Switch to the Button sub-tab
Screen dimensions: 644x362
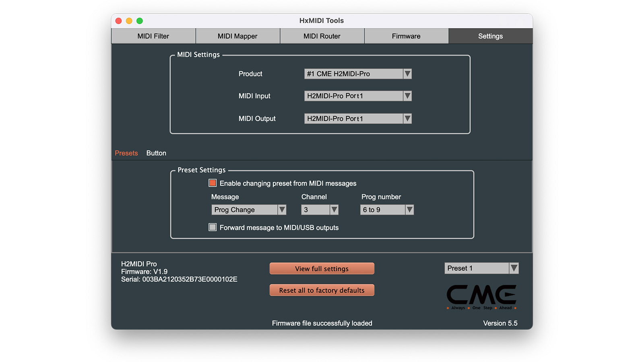[156, 153]
